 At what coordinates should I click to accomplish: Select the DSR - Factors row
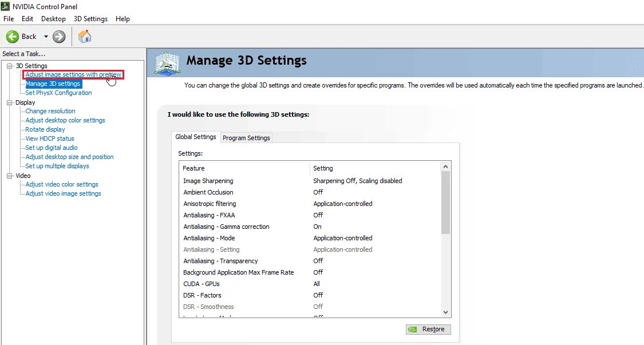pos(310,296)
